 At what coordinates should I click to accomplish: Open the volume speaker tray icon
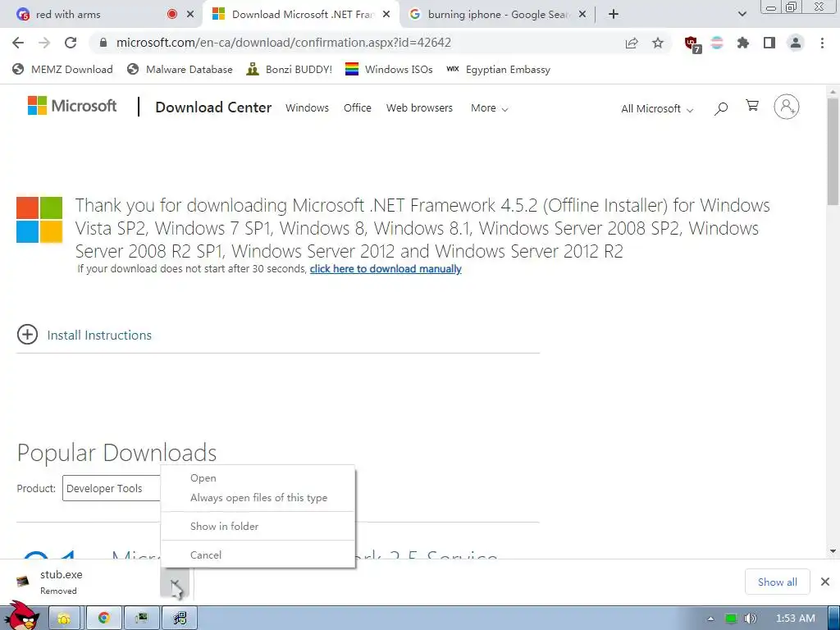[750, 619]
